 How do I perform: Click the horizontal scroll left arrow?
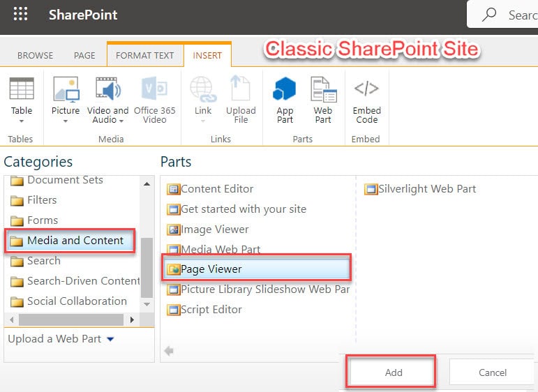[x=12, y=320]
